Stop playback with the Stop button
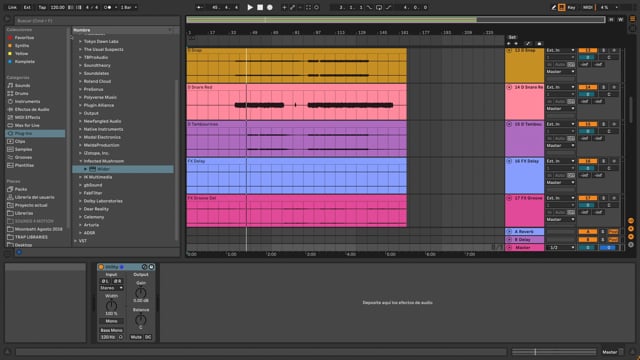Screen dimensions: 640x360 coord(260,7)
